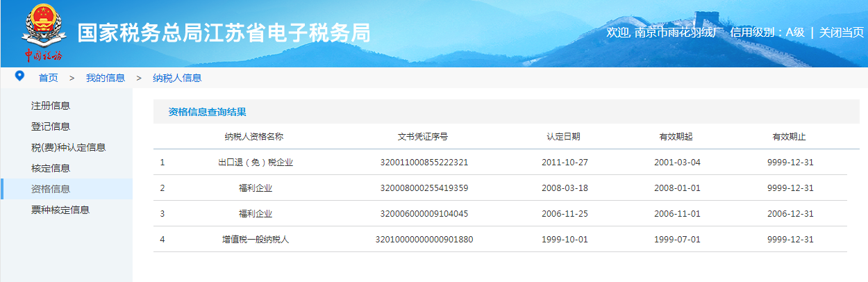Click the 国家税务总局江苏省电子税务局 title
This screenshot has width=868, height=282.
coord(224,33)
